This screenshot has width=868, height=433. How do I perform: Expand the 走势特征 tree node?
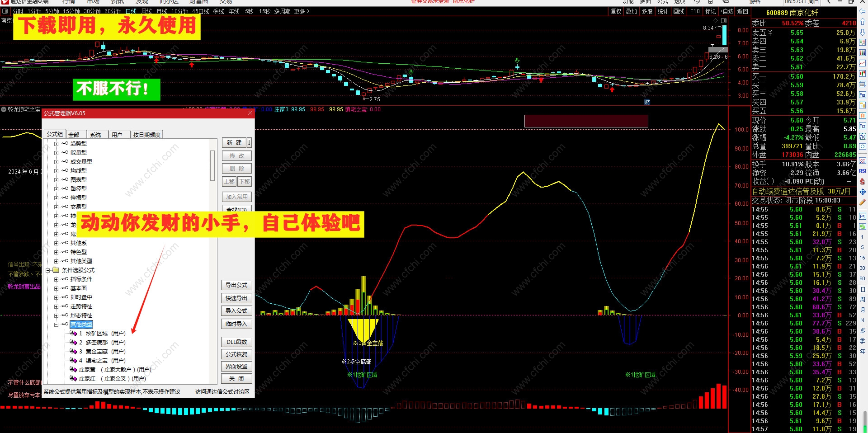pyautogui.click(x=56, y=306)
